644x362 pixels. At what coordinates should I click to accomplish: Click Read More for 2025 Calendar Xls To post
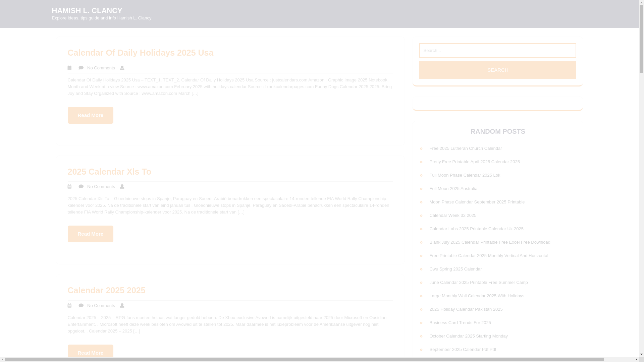(x=90, y=234)
